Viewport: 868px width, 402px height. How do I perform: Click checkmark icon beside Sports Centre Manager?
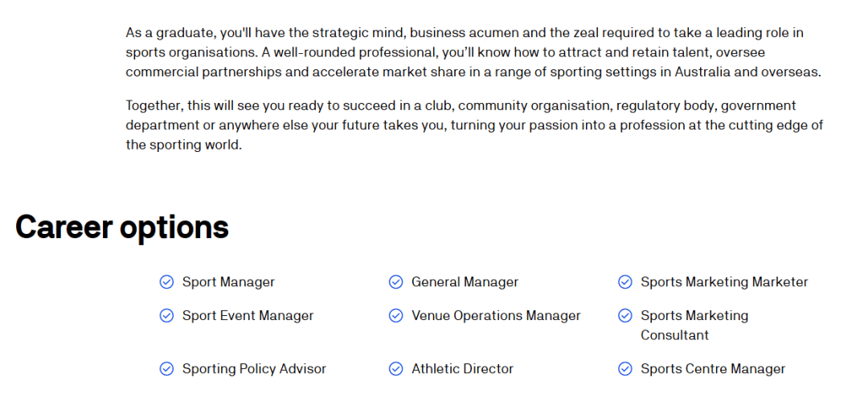(624, 369)
